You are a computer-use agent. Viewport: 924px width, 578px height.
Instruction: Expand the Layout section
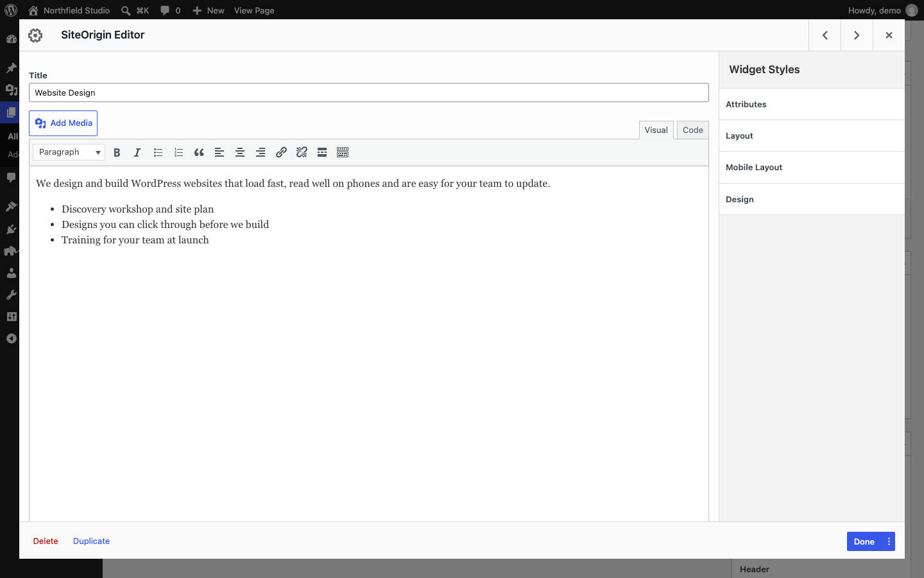812,136
